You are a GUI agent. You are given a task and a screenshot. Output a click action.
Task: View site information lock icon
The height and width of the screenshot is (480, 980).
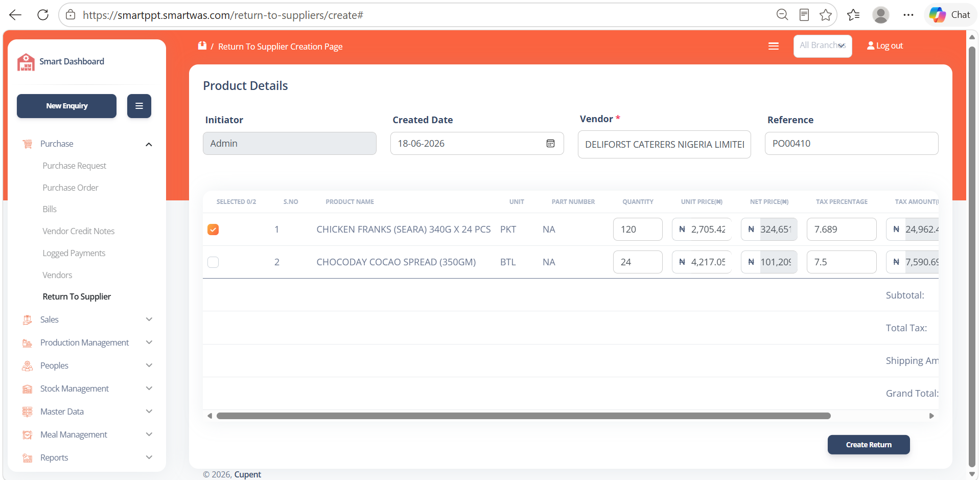(71, 15)
